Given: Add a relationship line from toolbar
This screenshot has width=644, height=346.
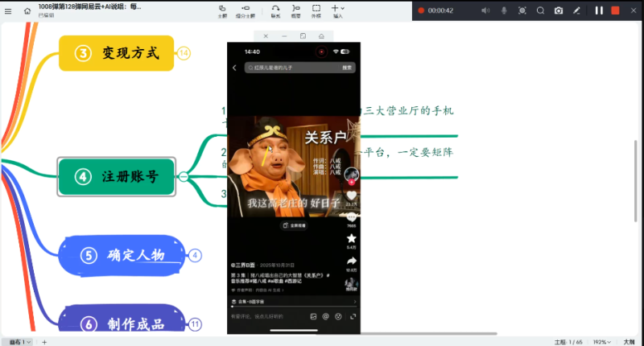Looking at the screenshot, I should pos(275,11).
